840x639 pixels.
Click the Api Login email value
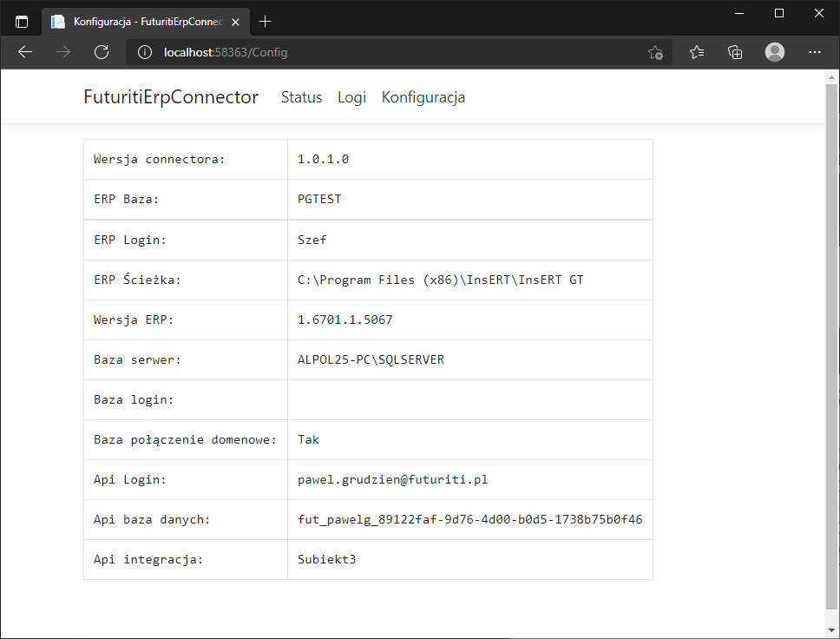click(398, 479)
